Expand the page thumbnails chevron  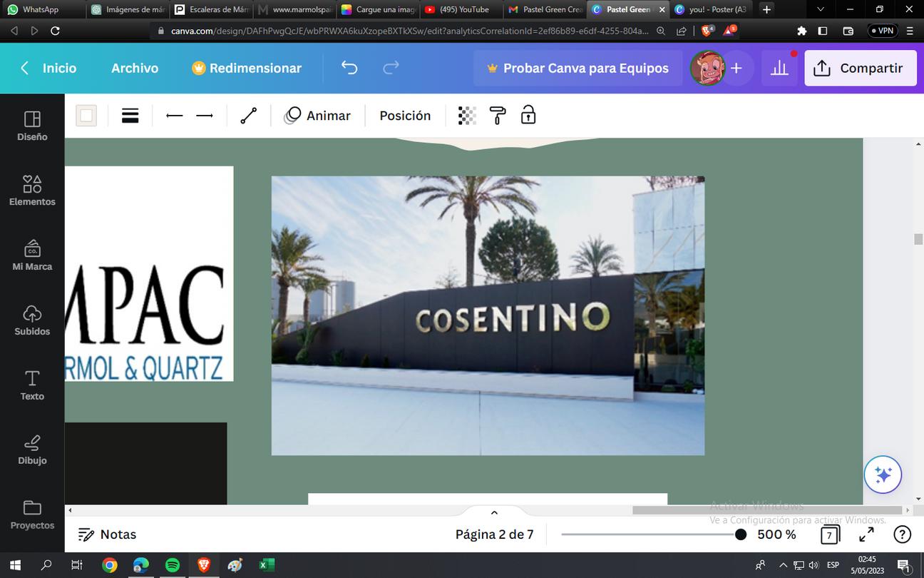[494, 512]
